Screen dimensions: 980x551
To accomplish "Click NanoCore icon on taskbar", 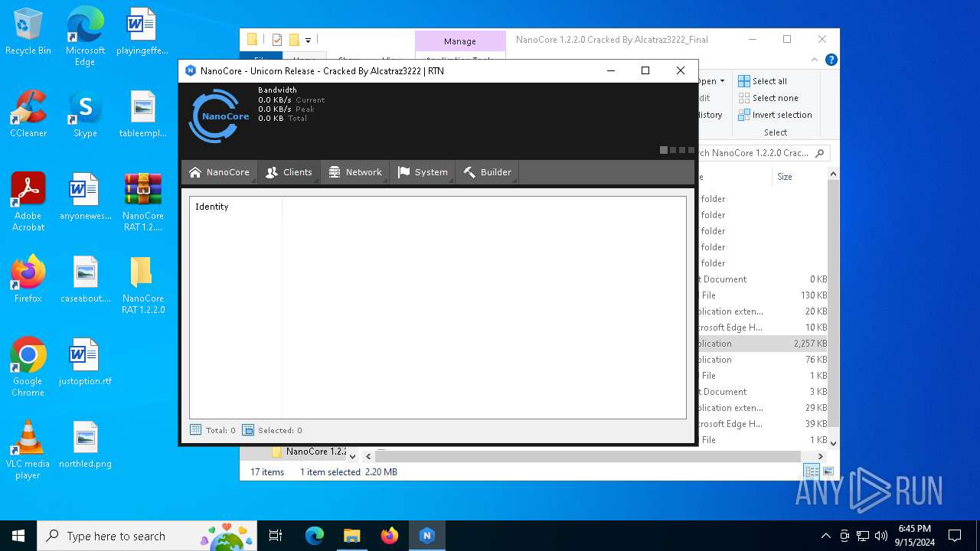I will (427, 536).
